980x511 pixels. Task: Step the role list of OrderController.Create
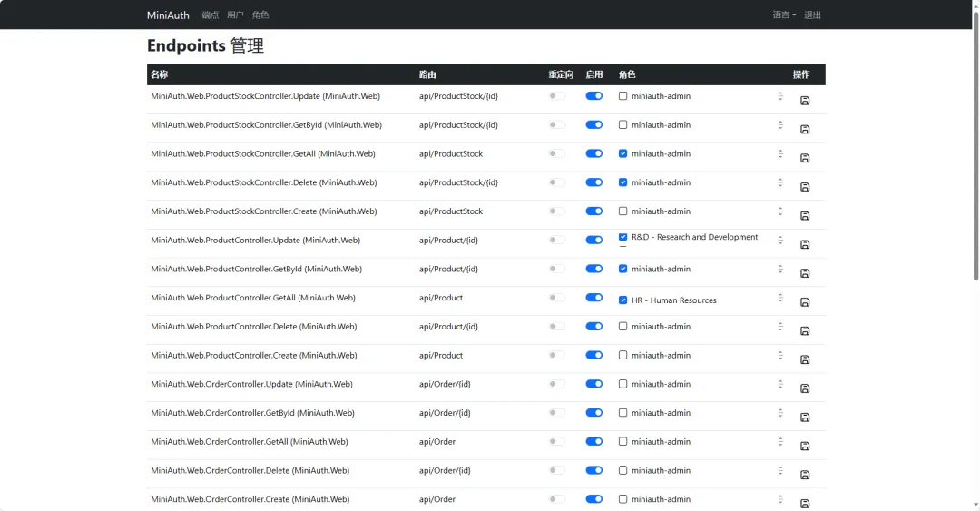(x=780, y=498)
